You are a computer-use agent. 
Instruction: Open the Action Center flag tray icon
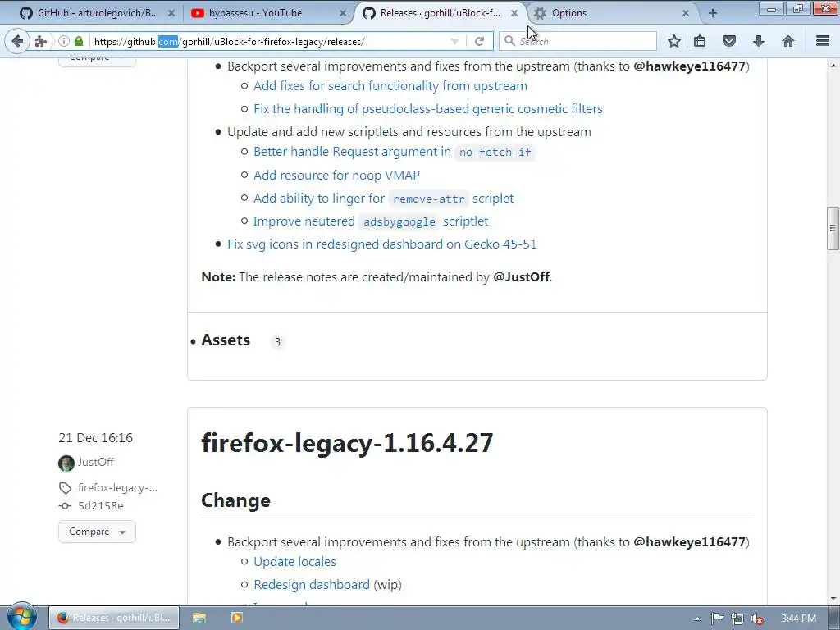pyautogui.click(x=717, y=619)
